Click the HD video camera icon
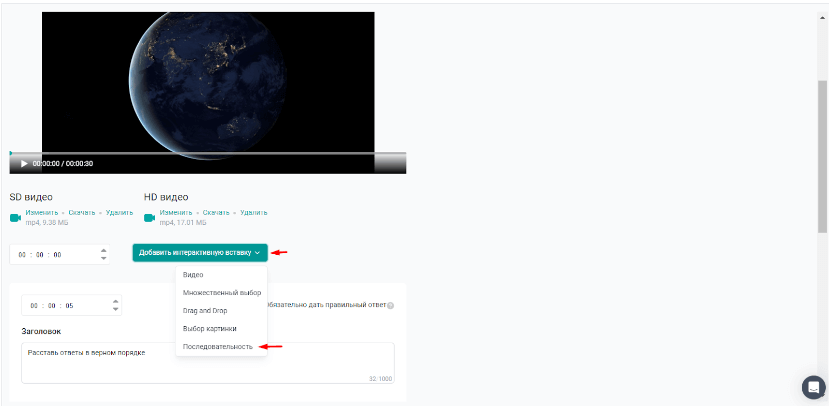Image resolution: width=829 pixels, height=406 pixels. (x=150, y=217)
